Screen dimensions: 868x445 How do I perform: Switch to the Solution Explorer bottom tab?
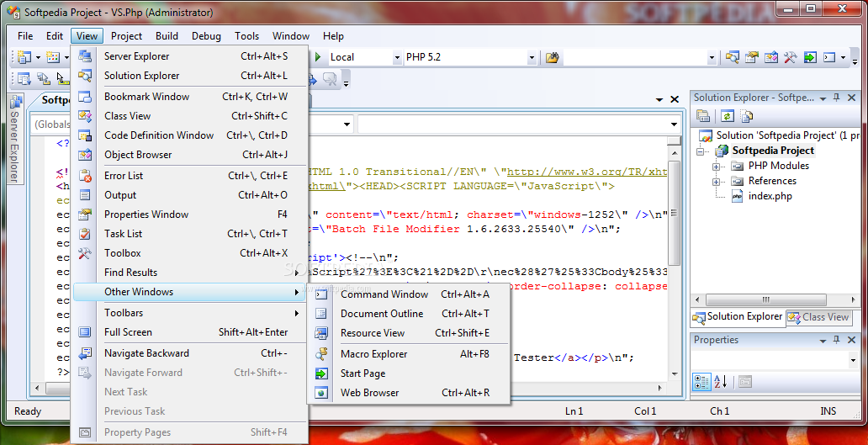tap(738, 317)
